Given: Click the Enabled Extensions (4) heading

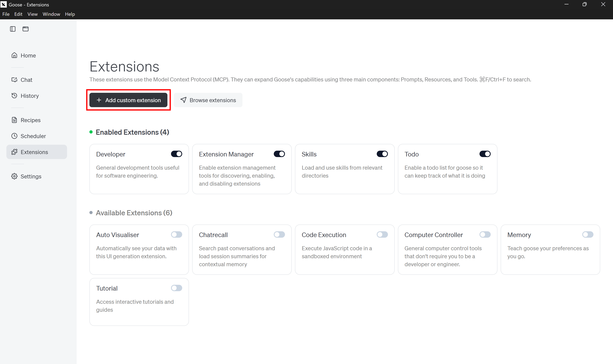Looking at the screenshot, I should click(x=132, y=132).
